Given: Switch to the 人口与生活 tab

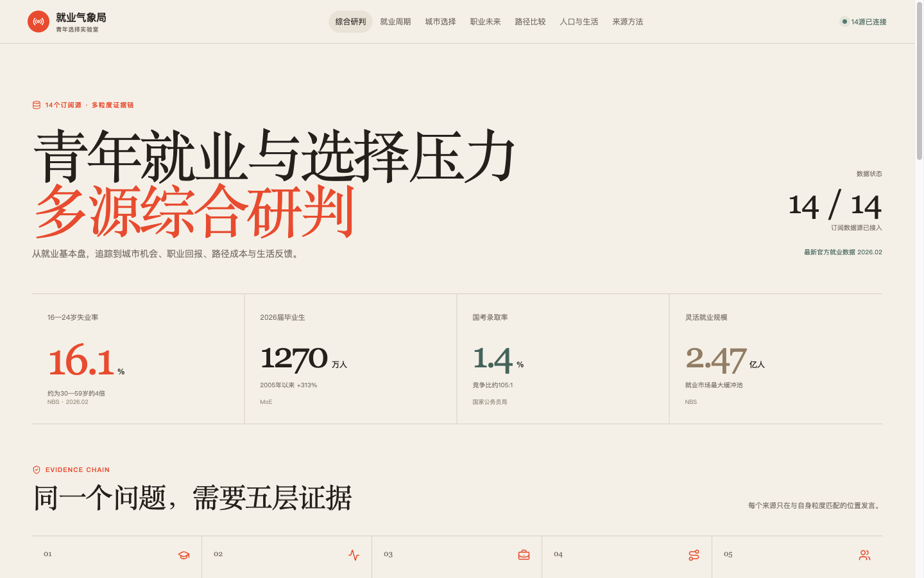Looking at the screenshot, I should click(x=579, y=21).
